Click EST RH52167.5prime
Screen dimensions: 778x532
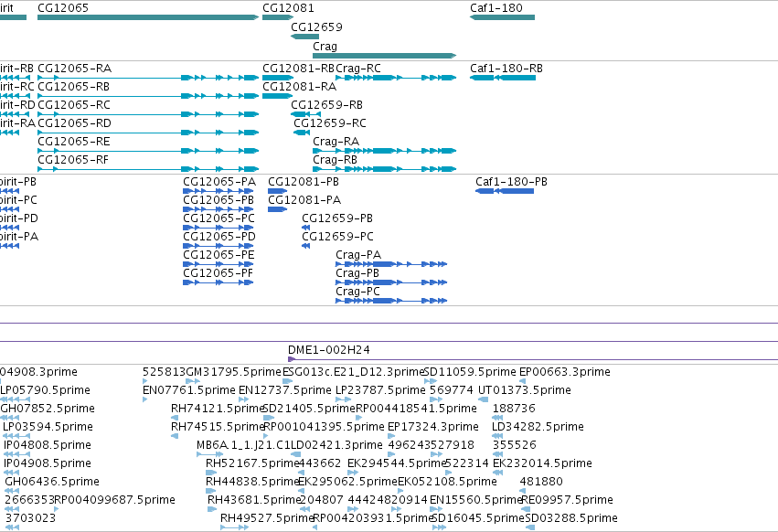252,463
